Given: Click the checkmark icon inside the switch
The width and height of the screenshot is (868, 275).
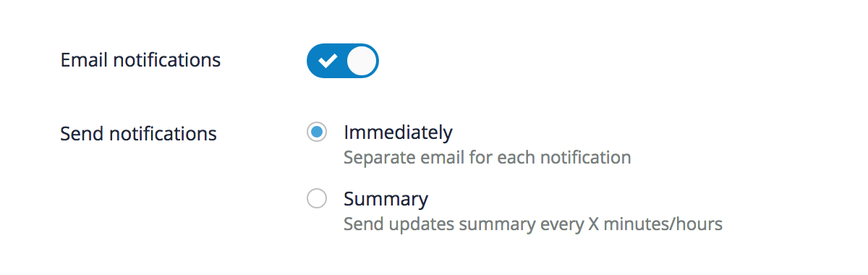Looking at the screenshot, I should coord(327,61).
